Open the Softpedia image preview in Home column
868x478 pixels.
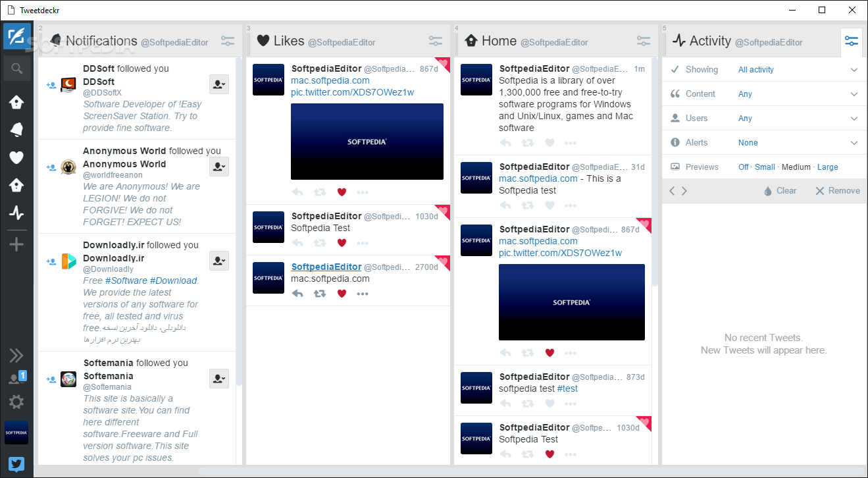pos(572,302)
